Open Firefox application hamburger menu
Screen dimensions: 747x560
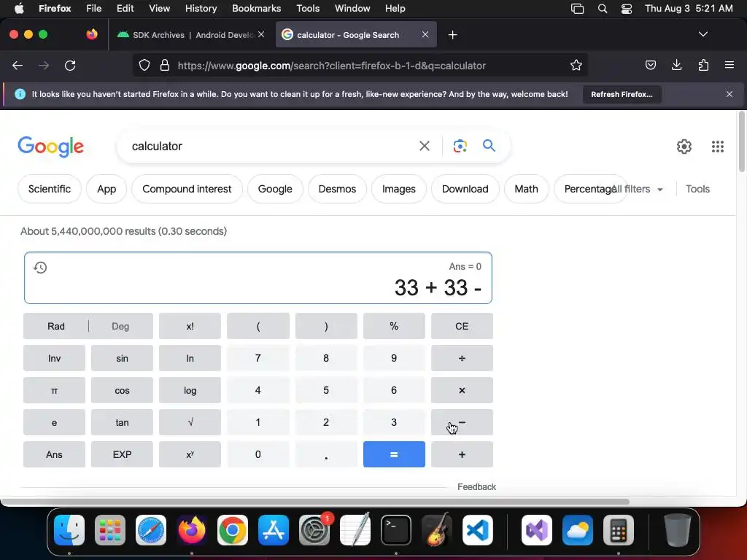pos(729,65)
